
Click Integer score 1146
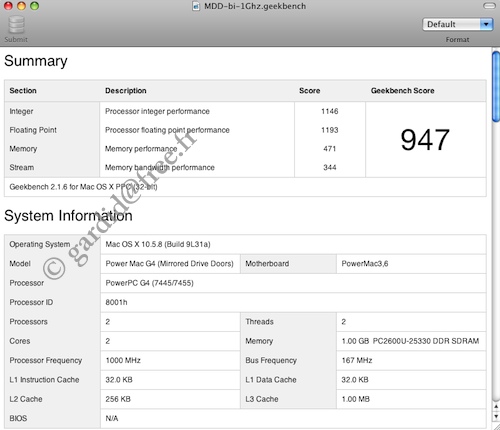330,111
